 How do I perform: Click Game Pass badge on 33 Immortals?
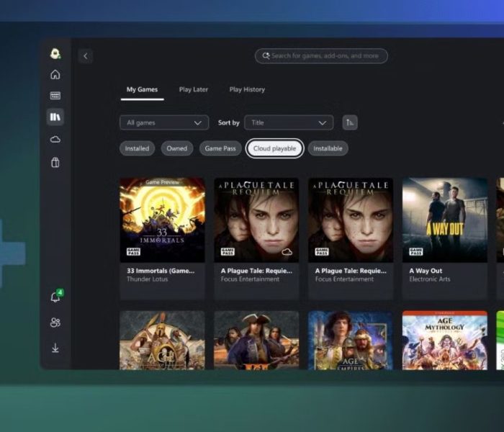133,252
